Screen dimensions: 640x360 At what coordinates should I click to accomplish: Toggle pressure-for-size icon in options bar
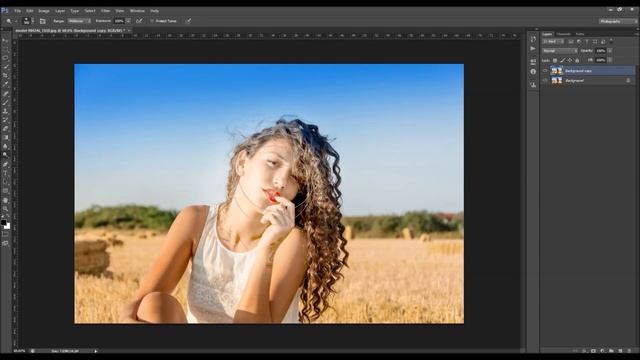(x=188, y=21)
